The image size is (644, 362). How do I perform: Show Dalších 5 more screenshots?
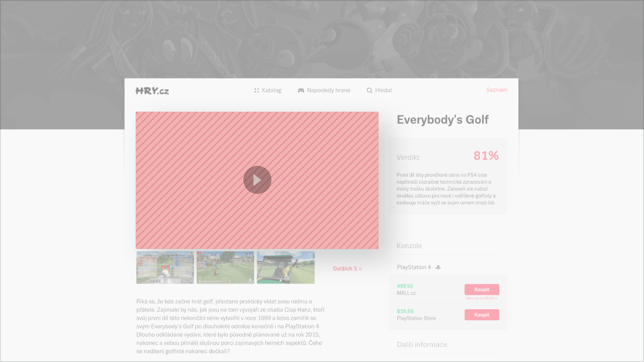347,269
